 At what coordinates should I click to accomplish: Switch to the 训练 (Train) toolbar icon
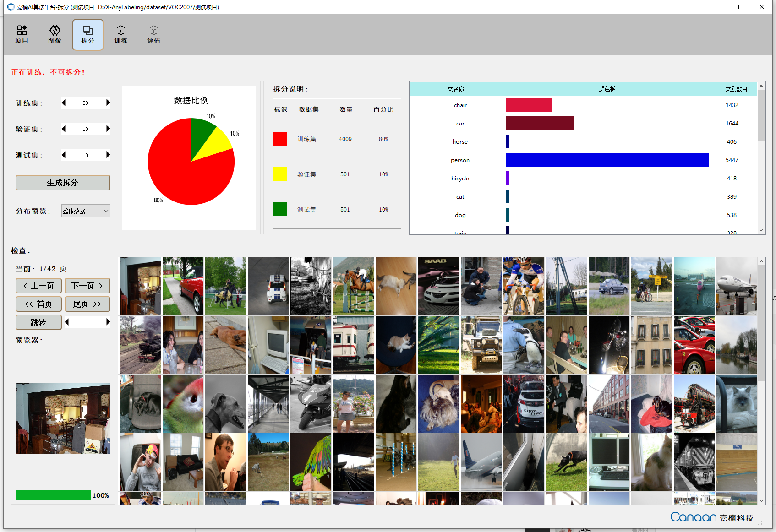[120, 35]
